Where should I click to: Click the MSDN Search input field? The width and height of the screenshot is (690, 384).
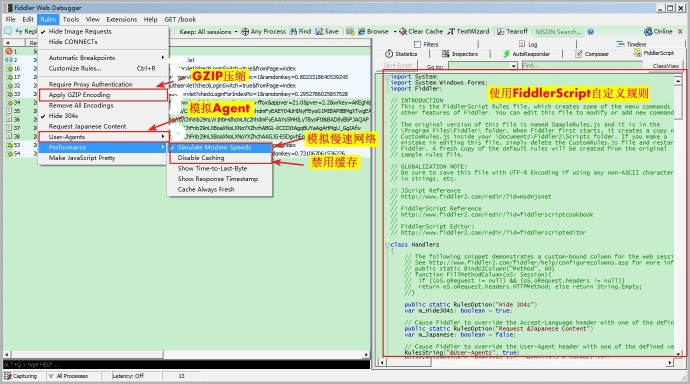[x=559, y=32]
